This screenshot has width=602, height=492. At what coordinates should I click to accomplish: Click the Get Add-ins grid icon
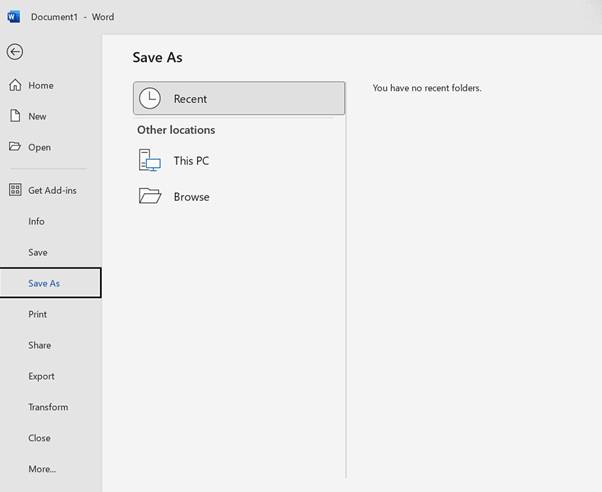click(x=15, y=190)
